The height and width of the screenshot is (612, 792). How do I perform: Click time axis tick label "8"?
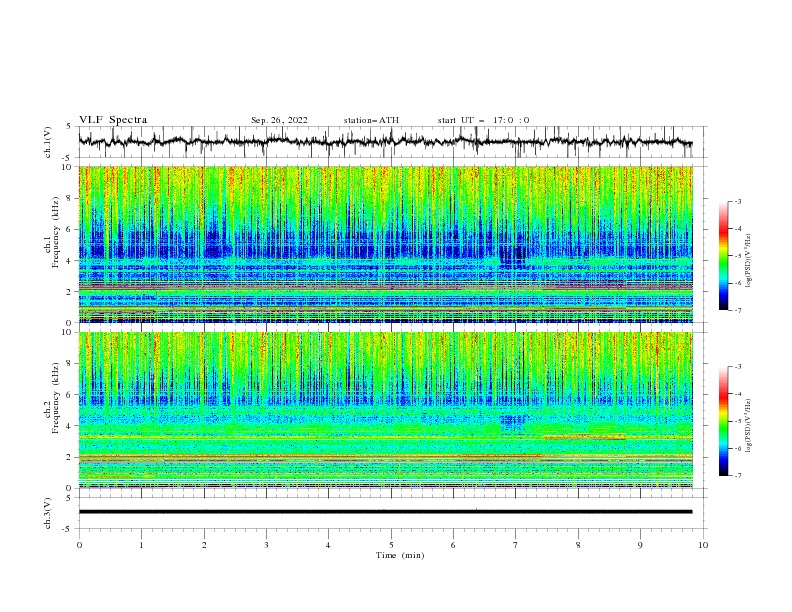pos(578,545)
